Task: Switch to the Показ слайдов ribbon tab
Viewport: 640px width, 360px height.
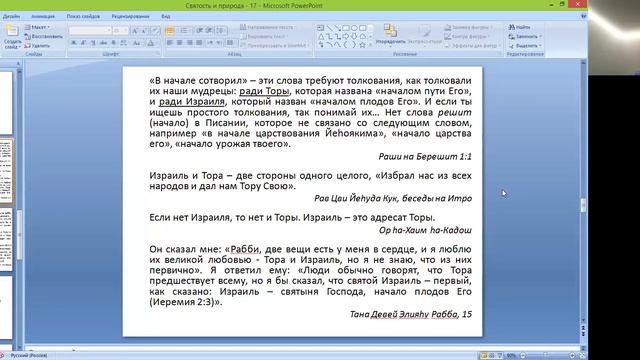Action: (83, 16)
